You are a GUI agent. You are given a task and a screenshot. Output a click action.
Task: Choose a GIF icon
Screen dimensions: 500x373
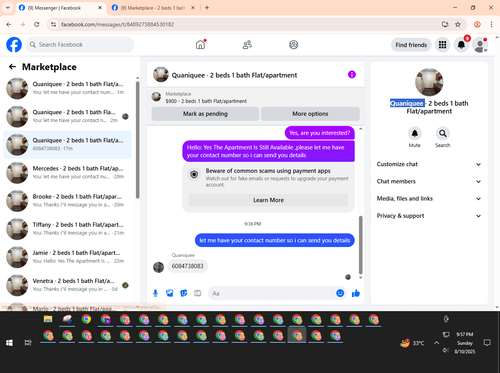[x=198, y=293]
